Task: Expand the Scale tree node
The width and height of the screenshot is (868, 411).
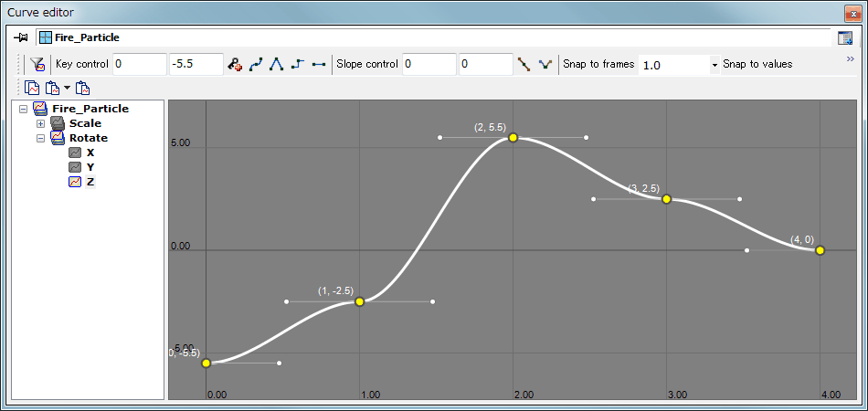Action: point(40,123)
